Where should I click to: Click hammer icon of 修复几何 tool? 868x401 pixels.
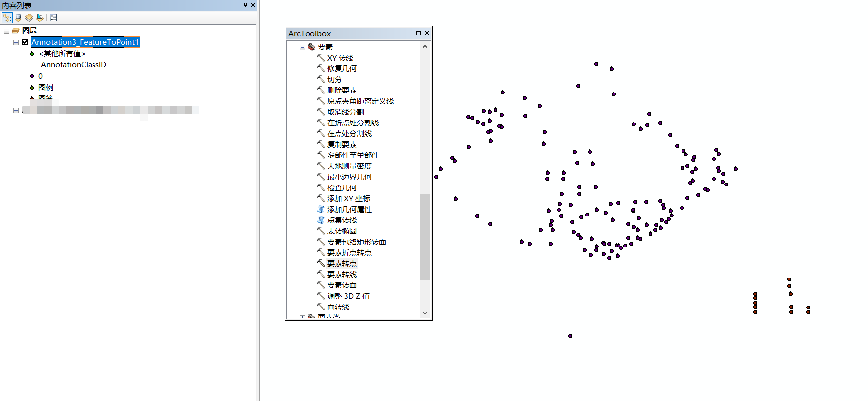point(321,68)
